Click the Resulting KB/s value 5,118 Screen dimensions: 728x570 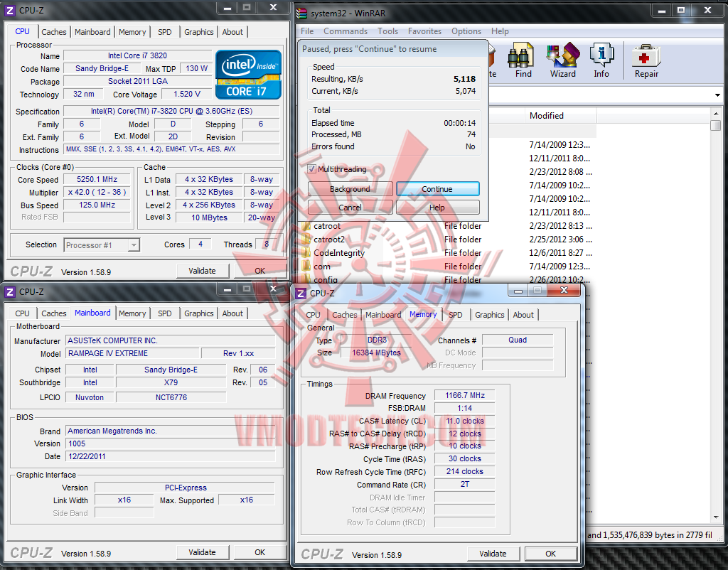click(465, 79)
